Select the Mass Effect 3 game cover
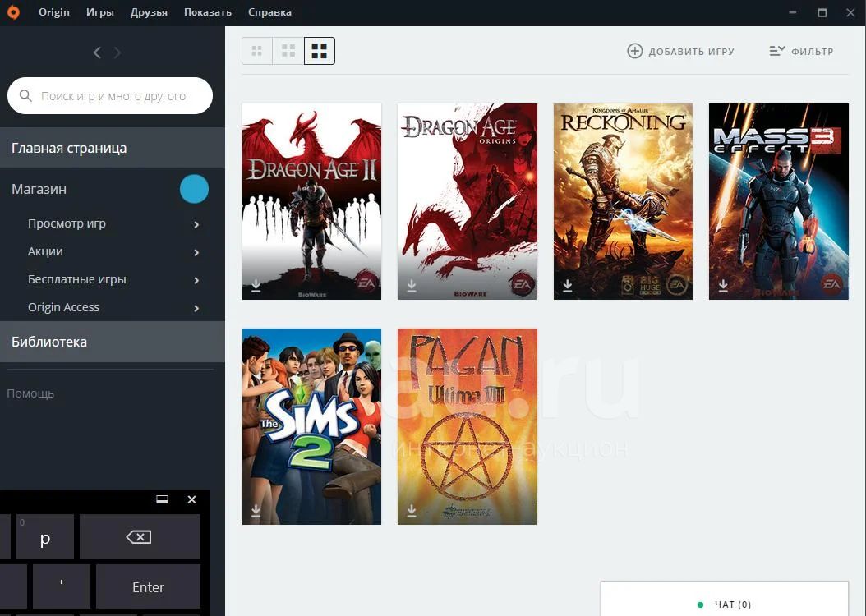 pos(779,201)
